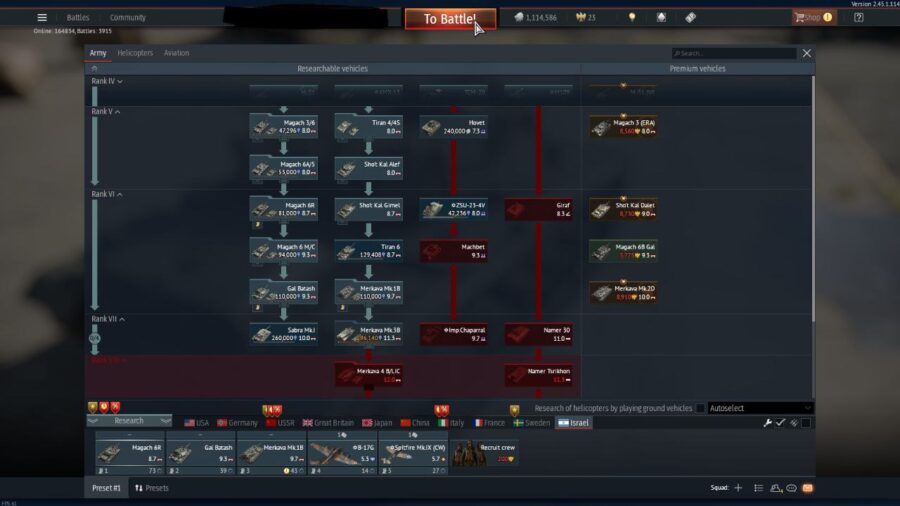Open the help question mark icon

click(x=859, y=17)
